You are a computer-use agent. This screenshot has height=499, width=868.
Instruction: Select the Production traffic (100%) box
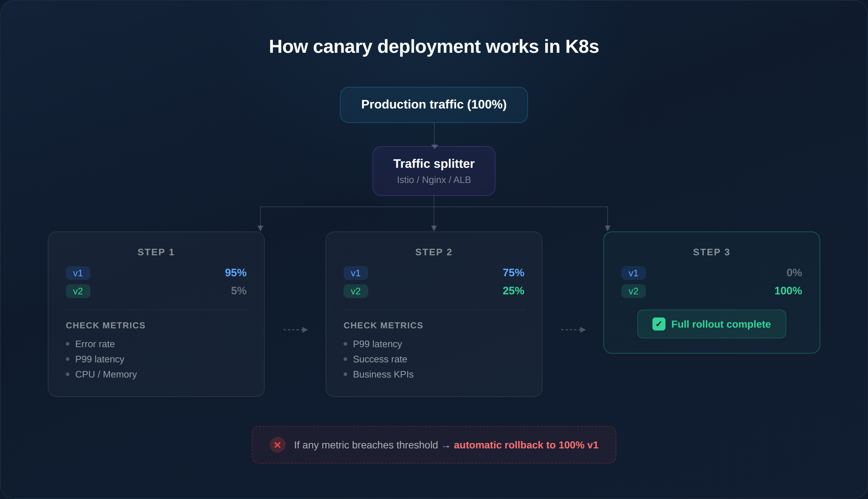pyautogui.click(x=434, y=105)
